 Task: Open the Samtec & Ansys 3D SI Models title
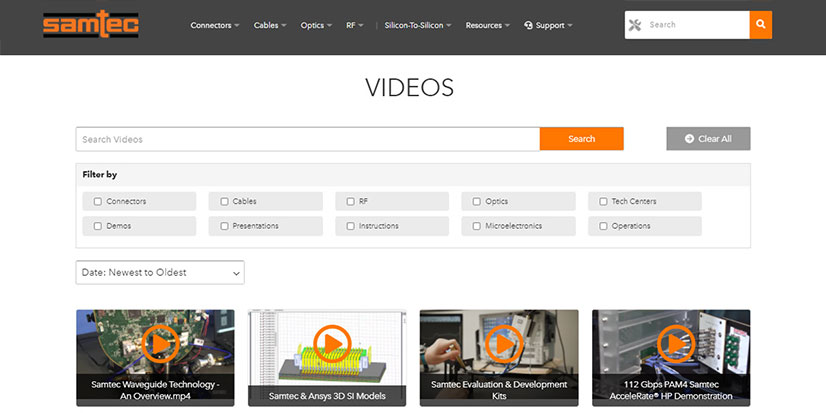pyautogui.click(x=327, y=396)
